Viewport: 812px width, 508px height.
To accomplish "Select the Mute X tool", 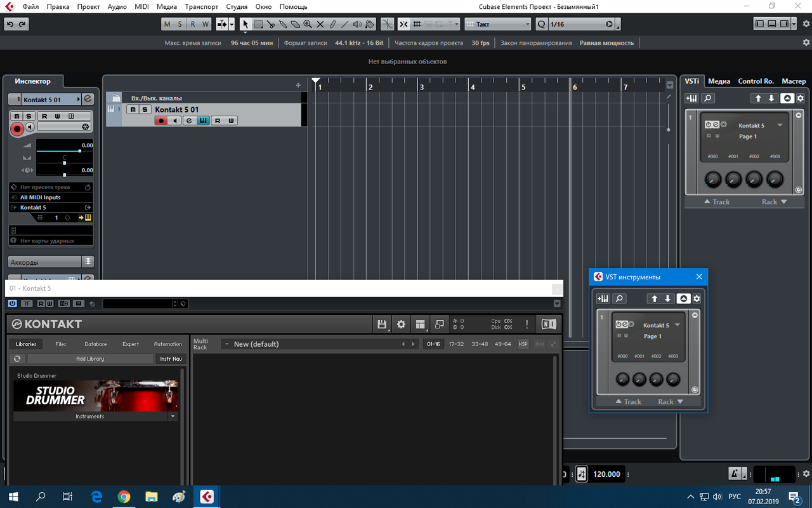I will click(320, 24).
